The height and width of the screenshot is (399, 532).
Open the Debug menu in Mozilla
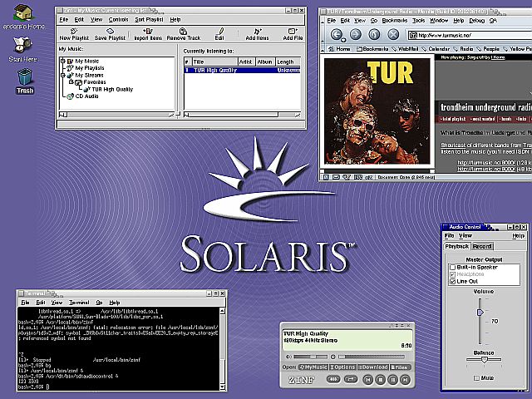pos(476,21)
